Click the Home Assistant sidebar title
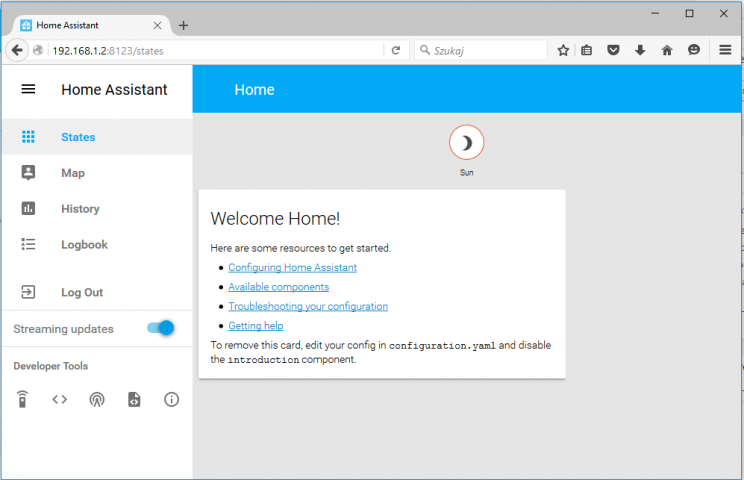 pos(114,90)
